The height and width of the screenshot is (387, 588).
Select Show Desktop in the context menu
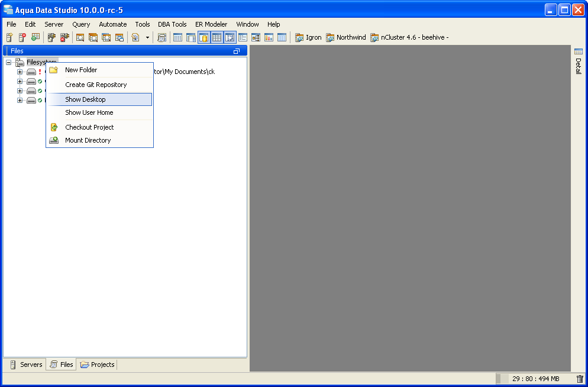tap(100, 99)
